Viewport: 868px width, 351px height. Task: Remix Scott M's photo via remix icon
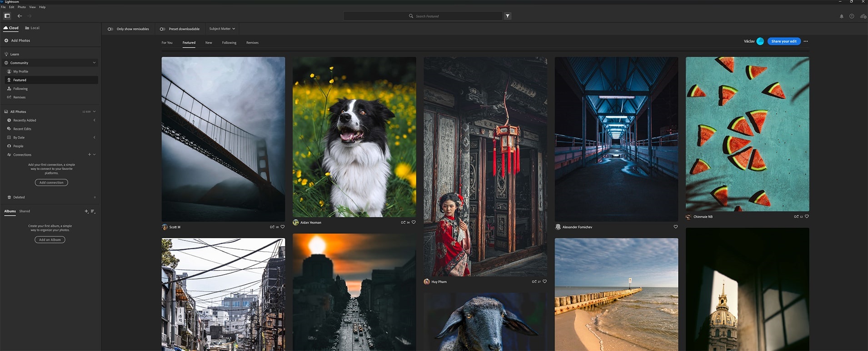tap(272, 227)
